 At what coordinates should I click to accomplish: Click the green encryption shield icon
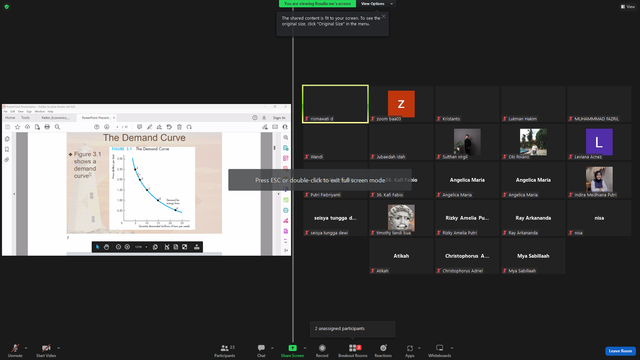7,7
